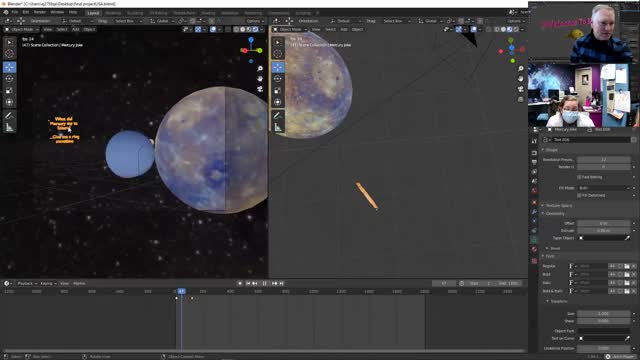Select the Transform tool in left viewport

(x=9, y=102)
